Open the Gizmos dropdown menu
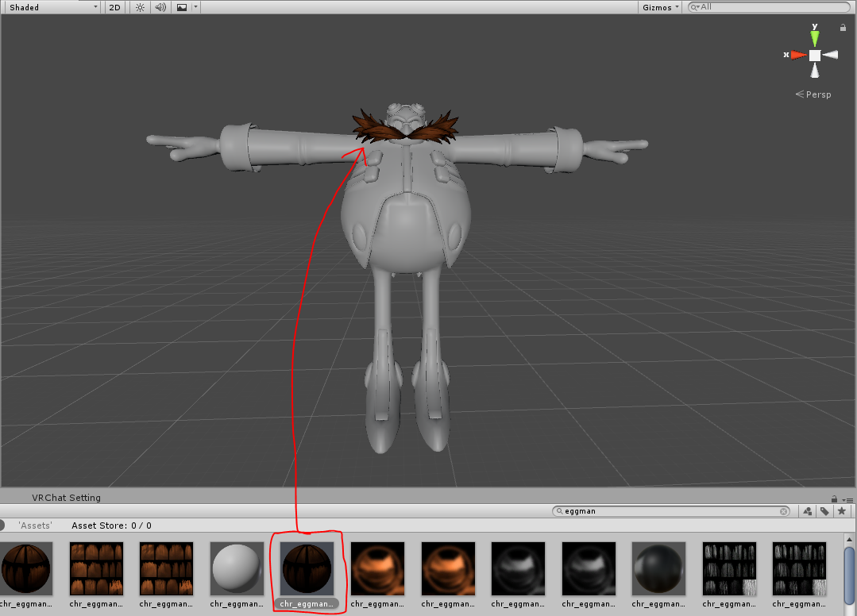The image size is (857, 616). (x=660, y=7)
